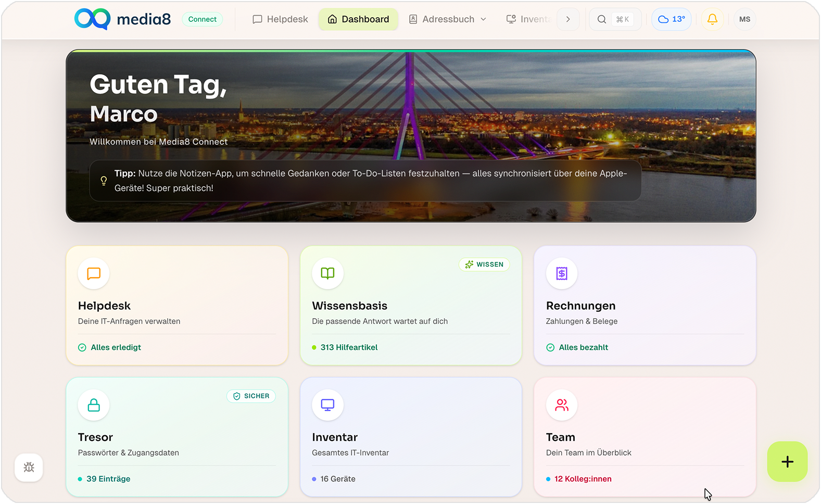
Task: Click the Adressbuch contact book icon
Action: 413,19
